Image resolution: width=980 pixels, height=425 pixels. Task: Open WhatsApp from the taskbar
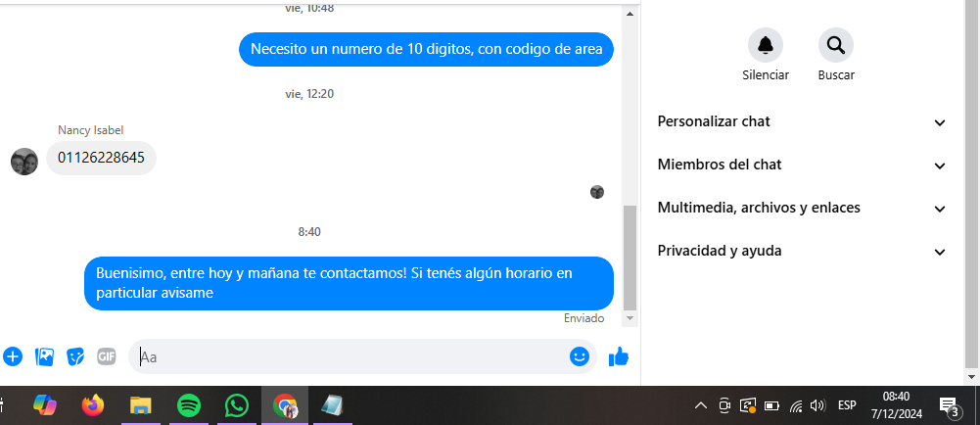click(237, 405)
